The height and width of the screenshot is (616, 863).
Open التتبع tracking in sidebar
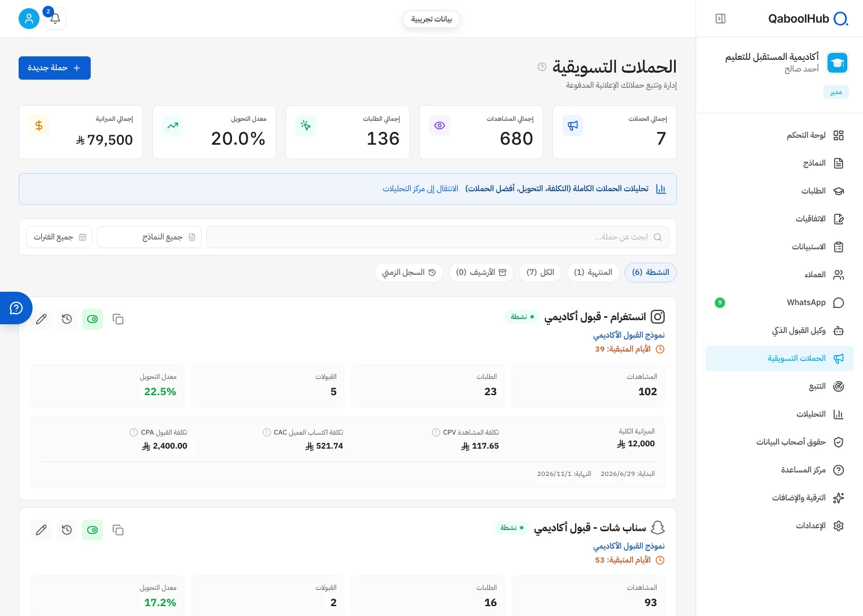(779, 386)
